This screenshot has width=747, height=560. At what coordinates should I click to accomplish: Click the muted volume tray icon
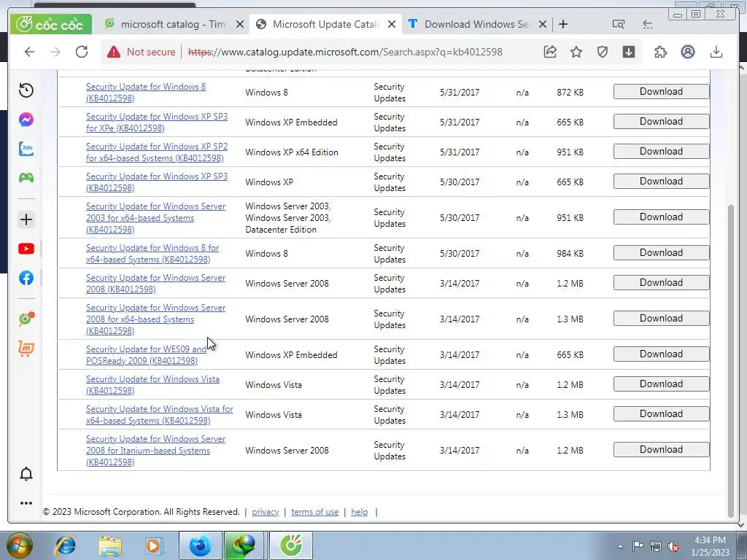click(x=673, y=546)
